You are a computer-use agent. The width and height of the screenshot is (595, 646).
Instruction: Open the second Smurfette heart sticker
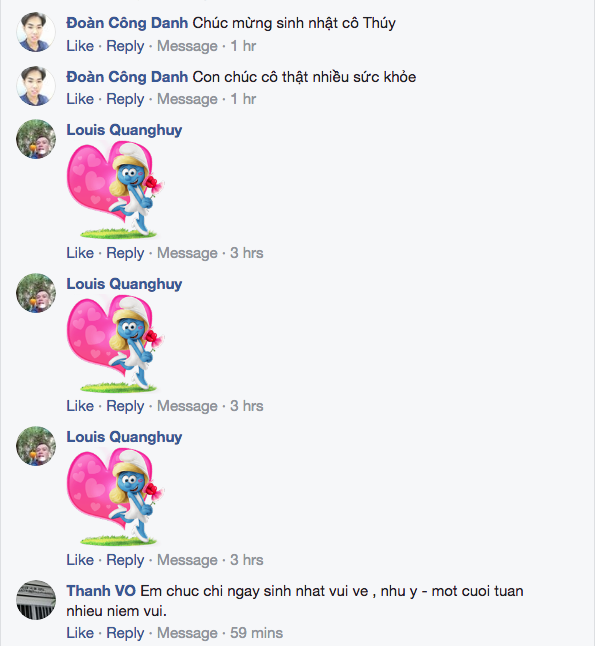[x=115, y=343]
